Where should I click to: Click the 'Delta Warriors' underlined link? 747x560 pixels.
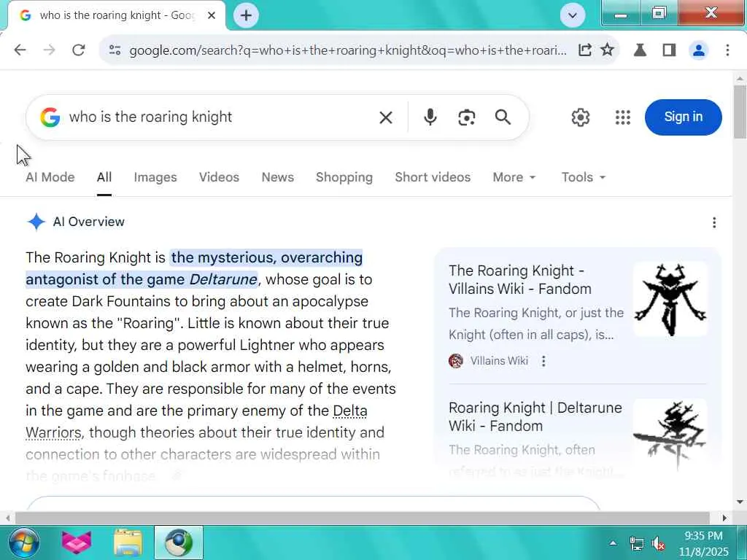pos(196,422)
